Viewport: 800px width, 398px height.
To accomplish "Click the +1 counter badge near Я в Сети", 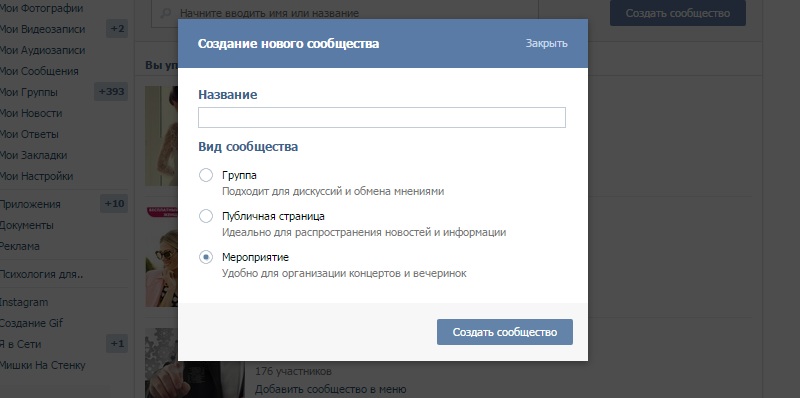I will click(x=117, y=343).
